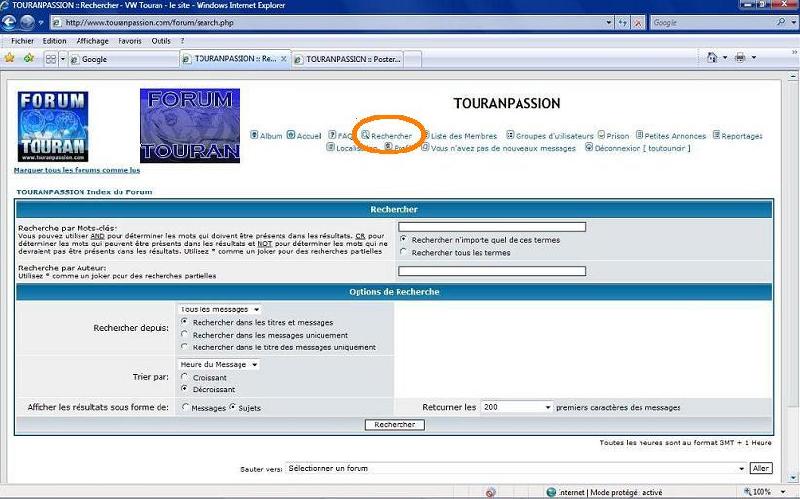The height and width of the screenshot is (499, 800).
Task: Add to Favorites with the green plus star
Action: [29, 58]
